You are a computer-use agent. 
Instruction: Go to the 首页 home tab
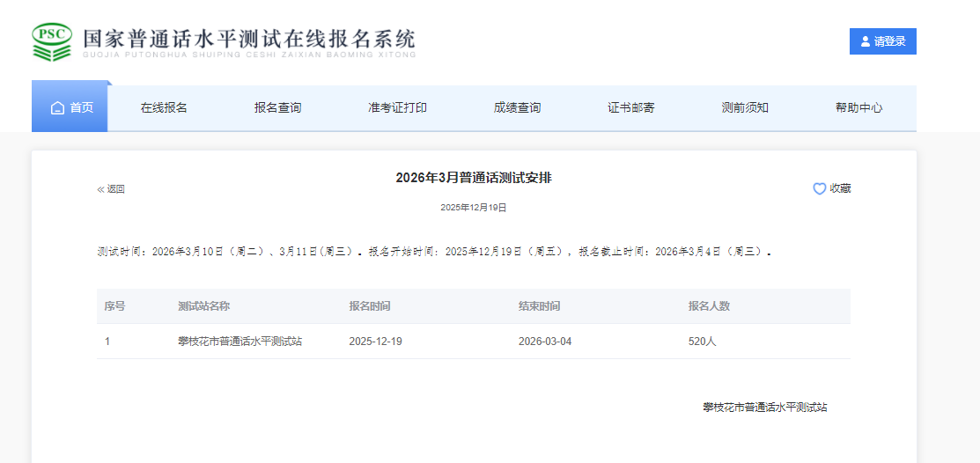(x=70, y=107)
